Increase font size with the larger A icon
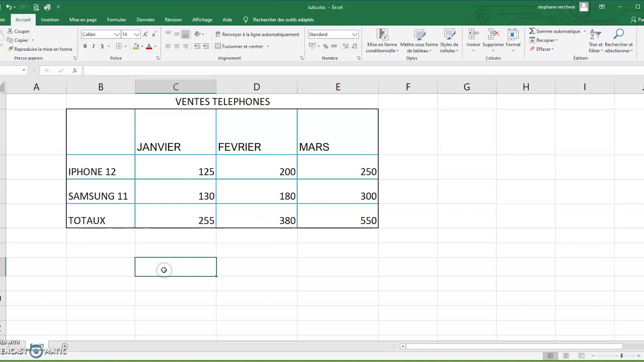 [145, 34]
